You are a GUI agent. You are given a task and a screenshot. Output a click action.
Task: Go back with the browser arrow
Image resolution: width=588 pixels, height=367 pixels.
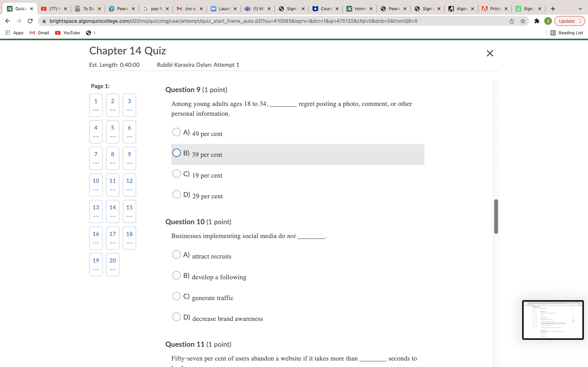pyautogui.click(x=8, y=21)
